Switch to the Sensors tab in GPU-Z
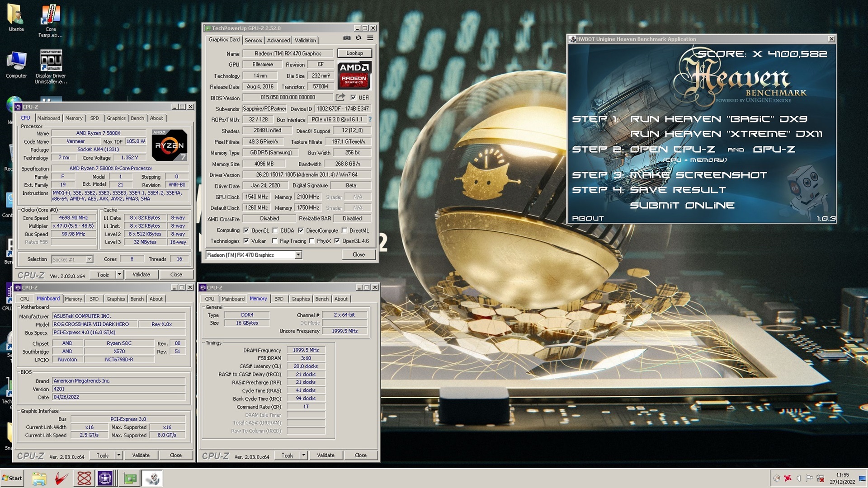 click(253, 40)
